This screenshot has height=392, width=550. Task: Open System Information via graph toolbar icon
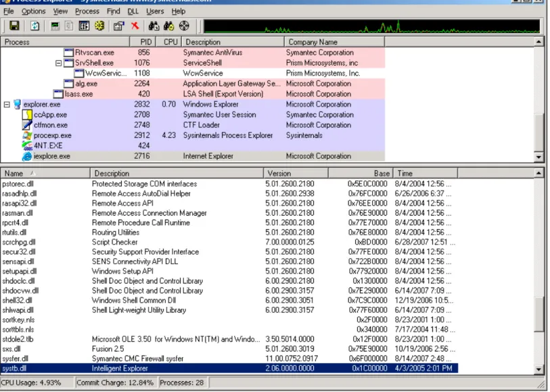(x=55, y=26)
